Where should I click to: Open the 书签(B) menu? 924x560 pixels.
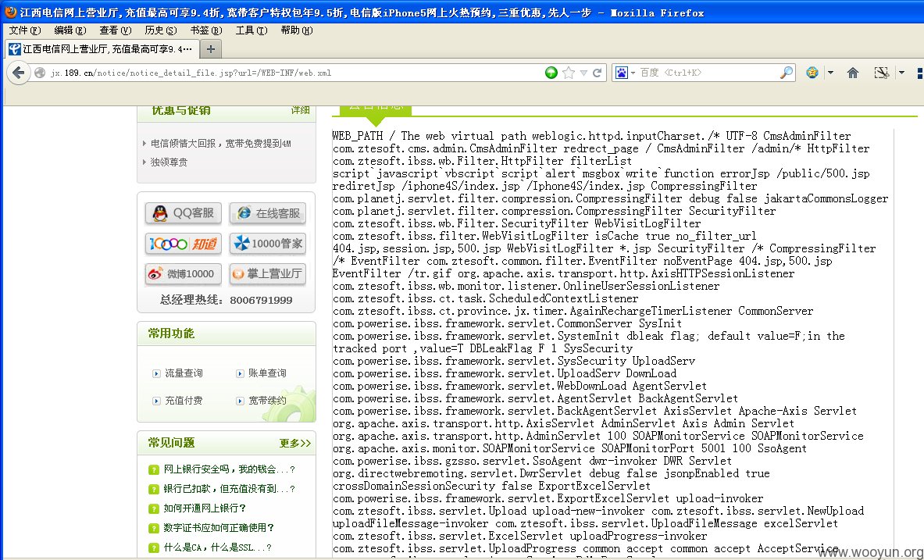pos(205,30)
